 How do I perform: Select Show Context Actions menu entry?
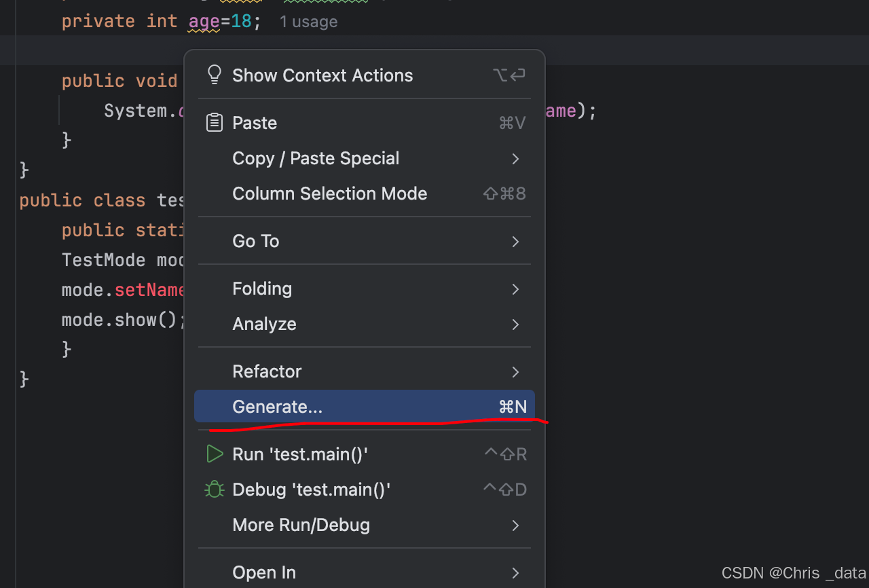pos(322,75)
